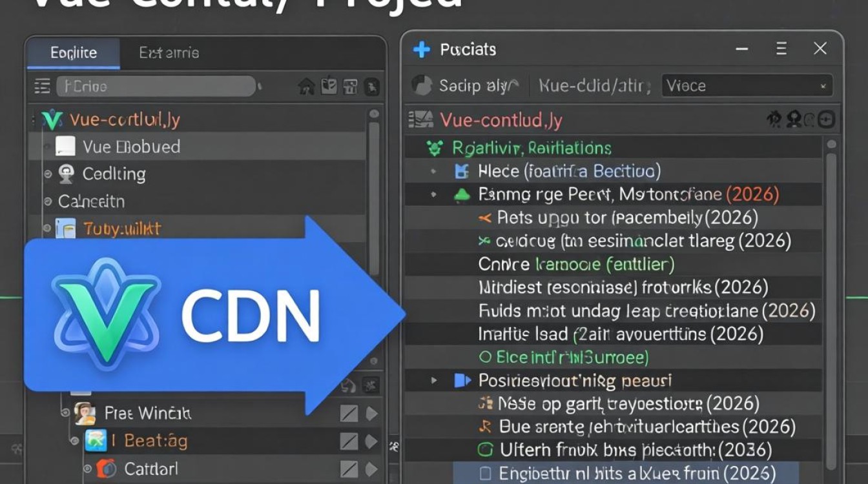This screenshot has height=484, width=868.
Task: Expand the Calneeitn node dot
Action: 48,201
